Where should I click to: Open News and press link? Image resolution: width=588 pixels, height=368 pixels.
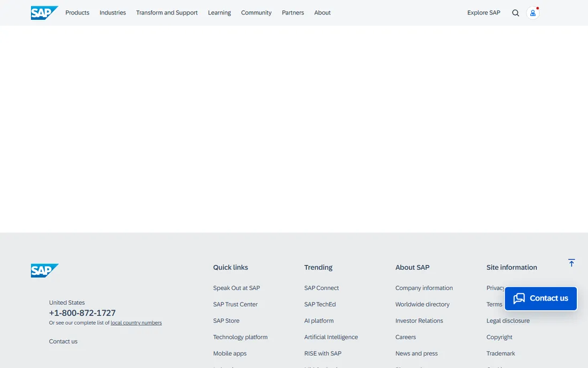tap(416, 354)
